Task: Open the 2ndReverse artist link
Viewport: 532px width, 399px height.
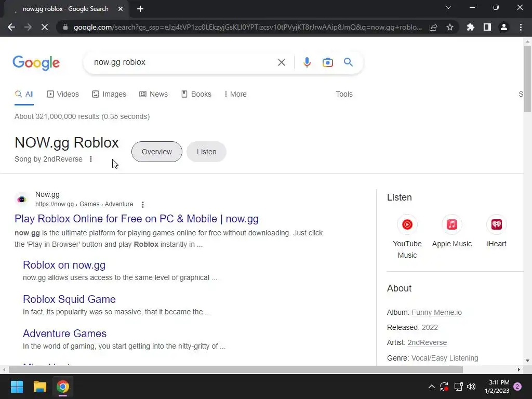Action: [x=427, y=343]
